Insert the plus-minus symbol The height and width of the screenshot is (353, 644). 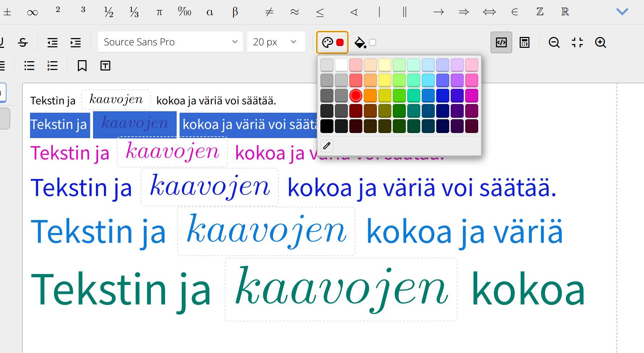pos(7,12)
